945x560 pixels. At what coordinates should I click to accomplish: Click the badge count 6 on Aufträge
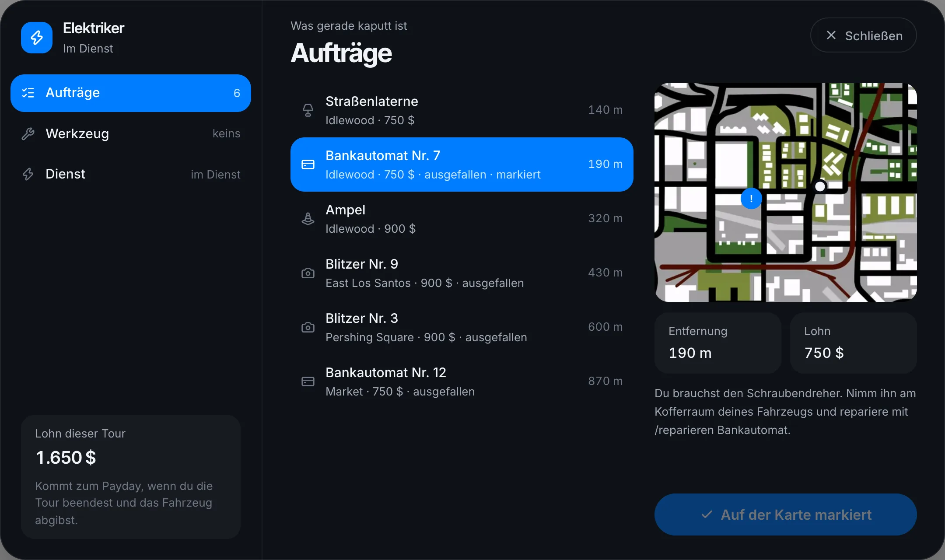(x=237, y=93)
